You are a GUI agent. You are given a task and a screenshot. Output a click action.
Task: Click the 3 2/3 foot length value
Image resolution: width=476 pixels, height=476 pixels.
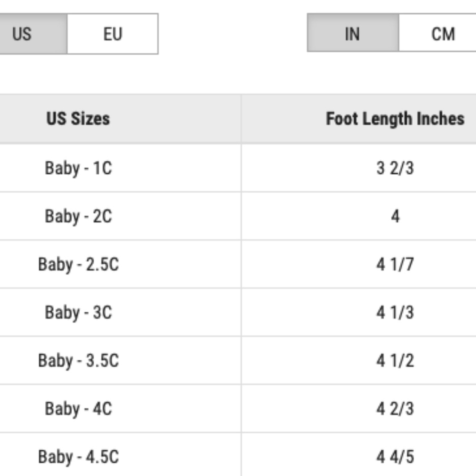click(x=395, y=168)
